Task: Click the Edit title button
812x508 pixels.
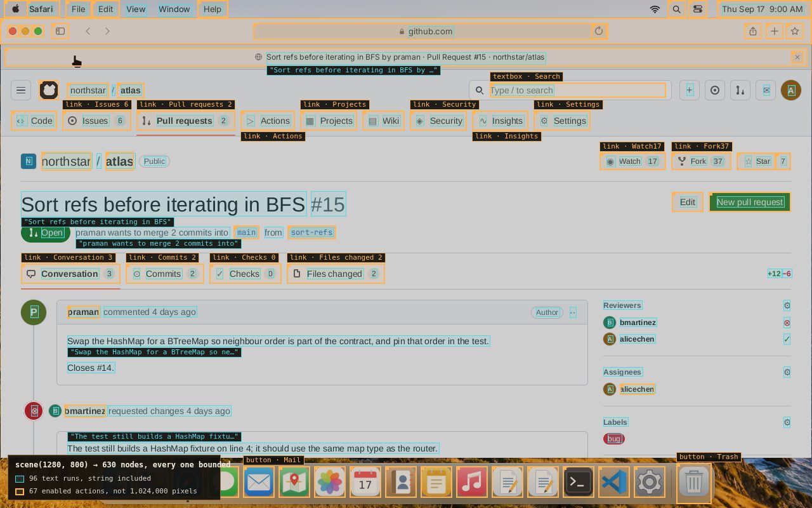Action: 688,202
